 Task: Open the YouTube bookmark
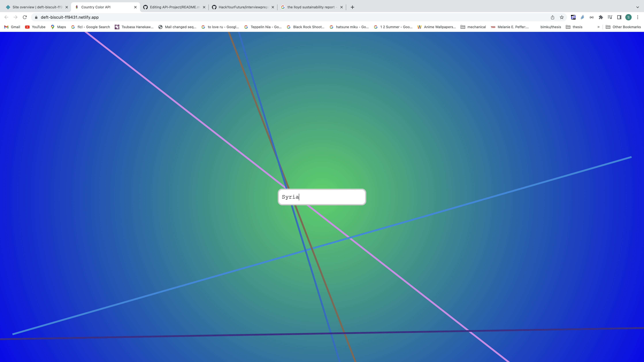click(x=35, y=27)
